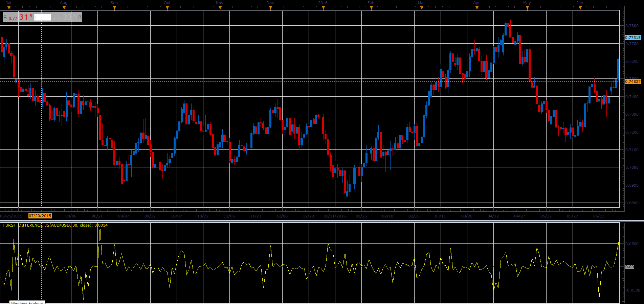
Task: Click the Apr month marker triangle
Action: click(x=477, y=8)
